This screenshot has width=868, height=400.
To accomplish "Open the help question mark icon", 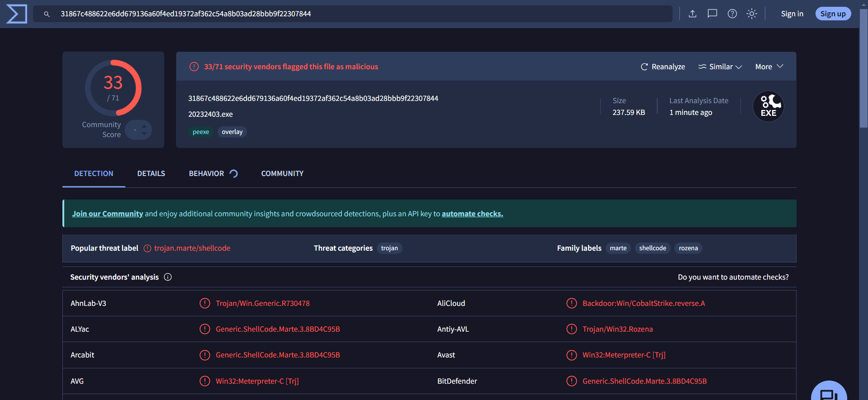I will point(732,14).
